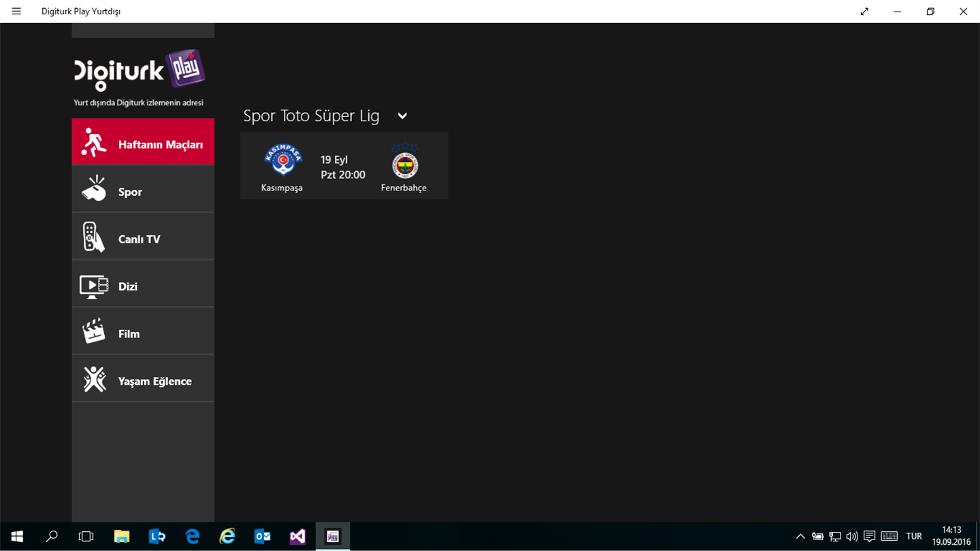Image resolution: width=980 pixels, height=551 pixels.
Task: Open the Spor section
Action: point(143,189)
